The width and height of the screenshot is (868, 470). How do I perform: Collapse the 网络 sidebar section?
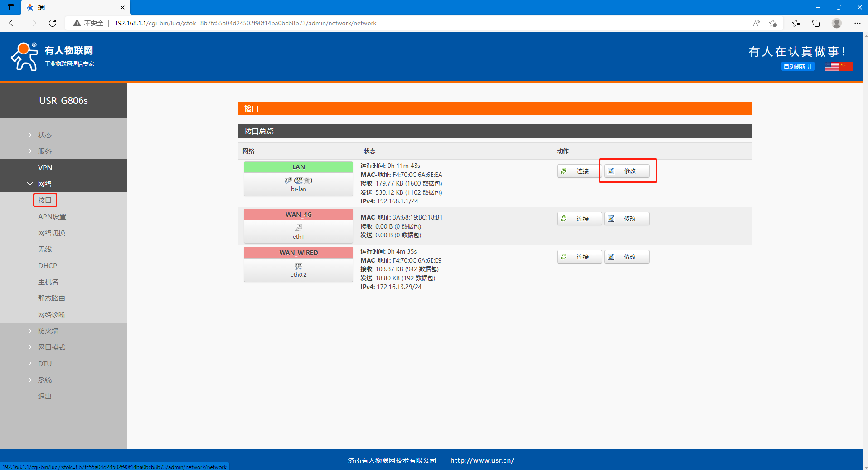(x=44, y=184)
